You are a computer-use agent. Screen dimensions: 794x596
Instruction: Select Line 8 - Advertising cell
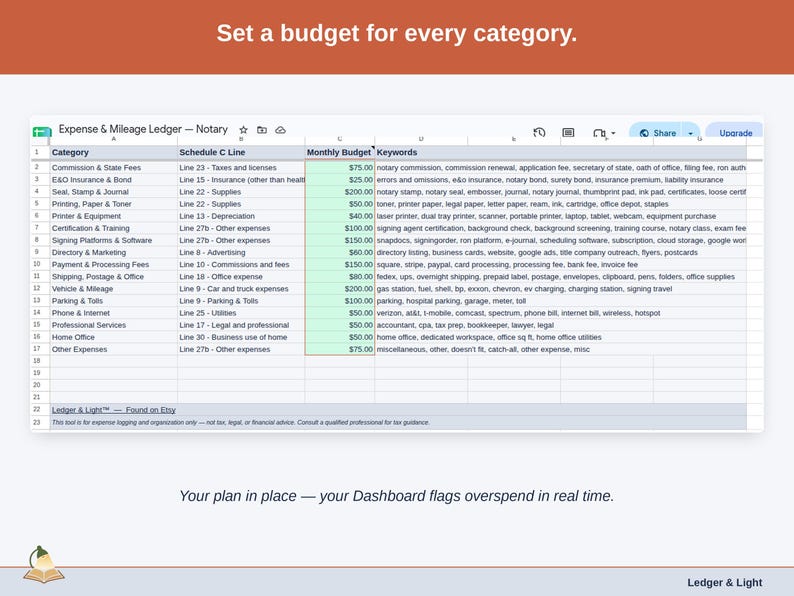click(241, 253)
